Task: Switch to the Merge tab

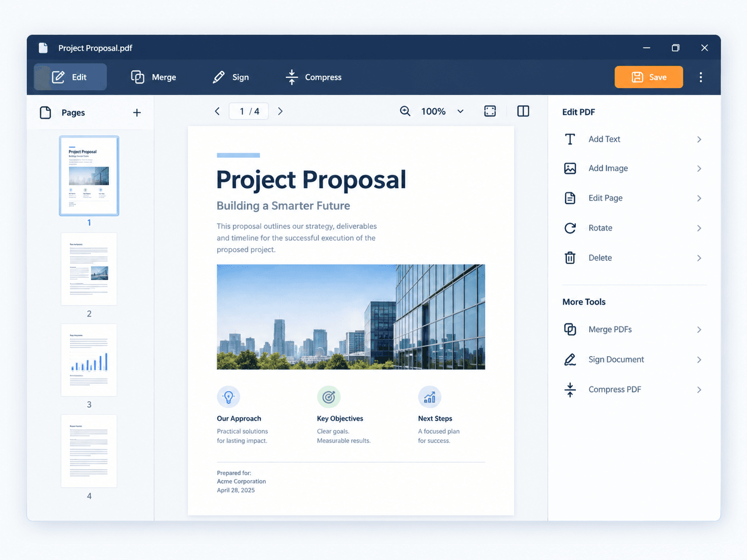Action: tap(154, 77)
